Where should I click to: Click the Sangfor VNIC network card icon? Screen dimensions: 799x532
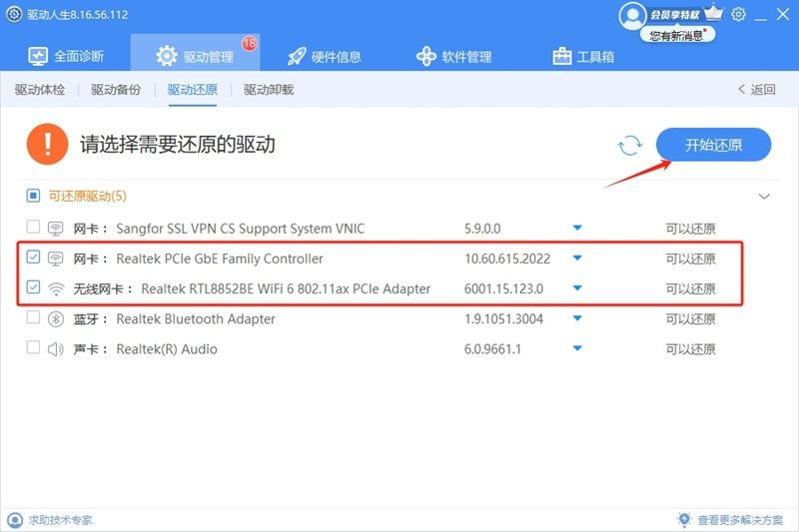point(56,229)
